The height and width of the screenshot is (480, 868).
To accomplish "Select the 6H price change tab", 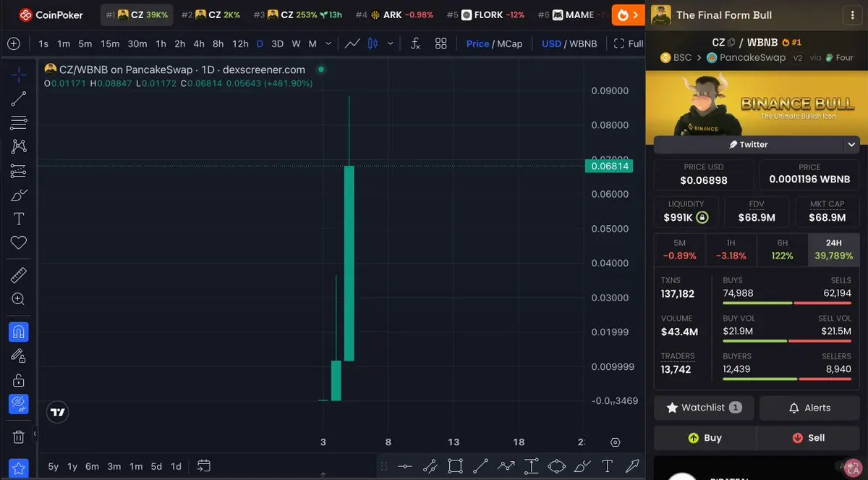I will (x=782, y=250).
